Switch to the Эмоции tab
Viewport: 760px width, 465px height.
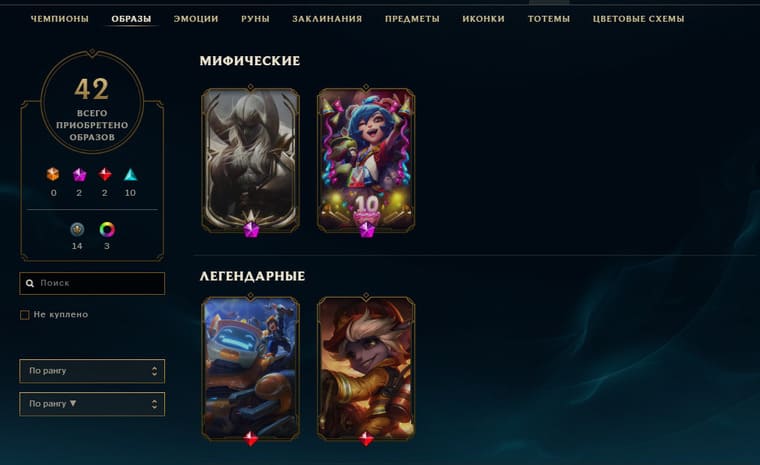point(196,19)
